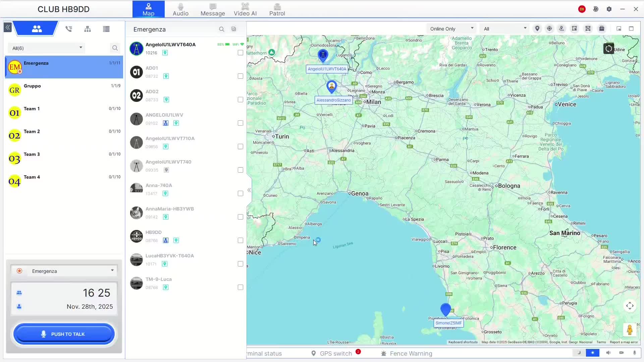Switch to the Patrol tab

click(x=277, y=9)
